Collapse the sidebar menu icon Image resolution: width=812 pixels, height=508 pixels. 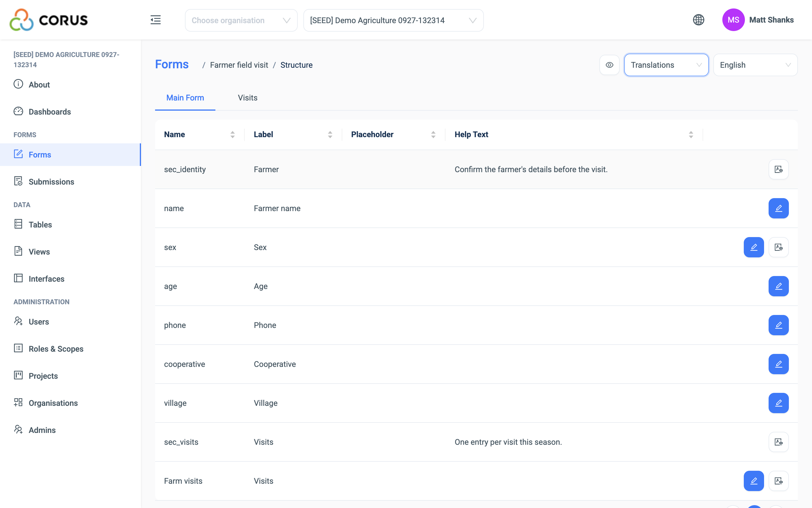point(155,20)
